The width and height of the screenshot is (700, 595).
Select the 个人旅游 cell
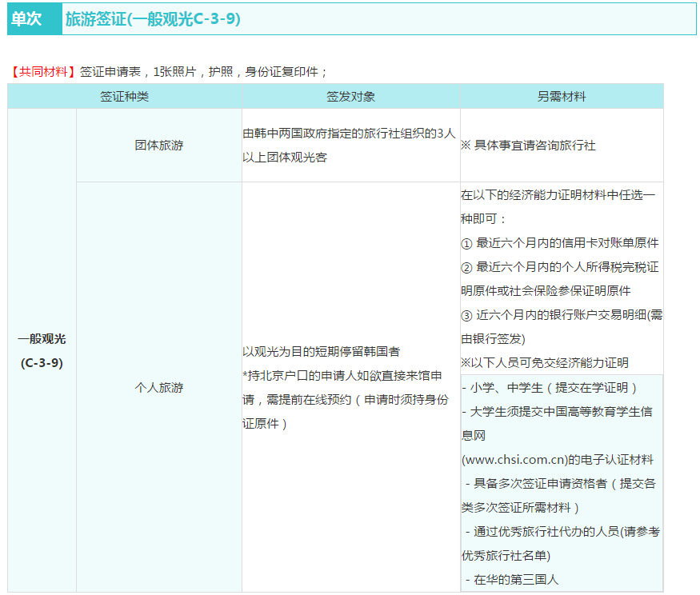tap(158, 387)
